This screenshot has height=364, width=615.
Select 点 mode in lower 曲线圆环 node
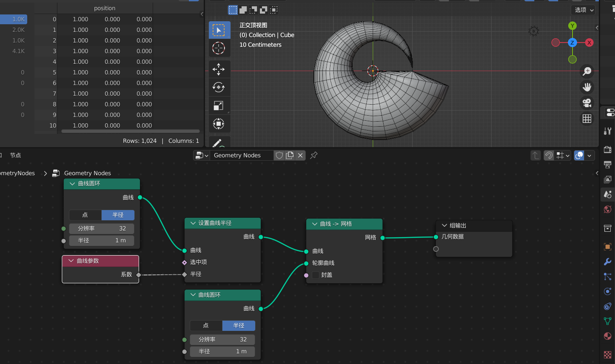coord(206,326)
